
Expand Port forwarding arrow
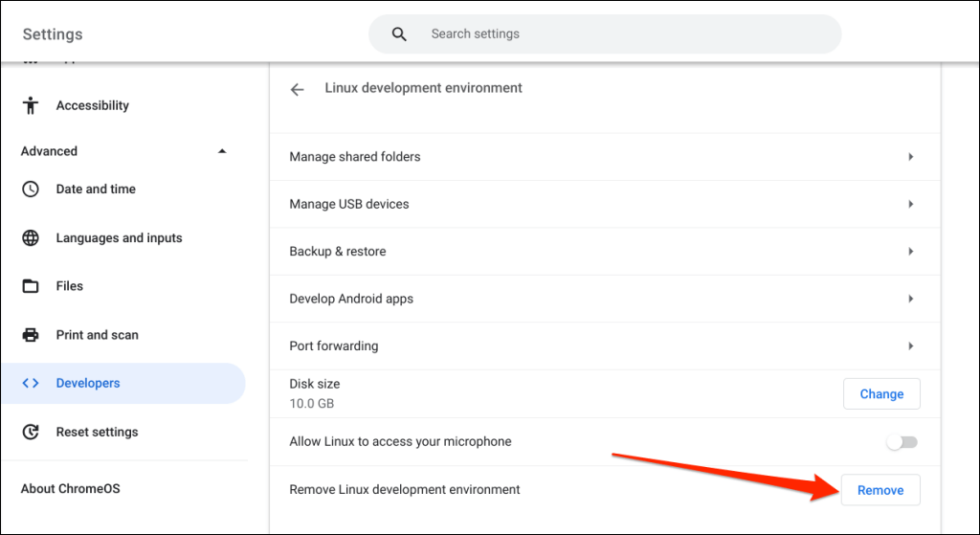click(x=910, y=346)
